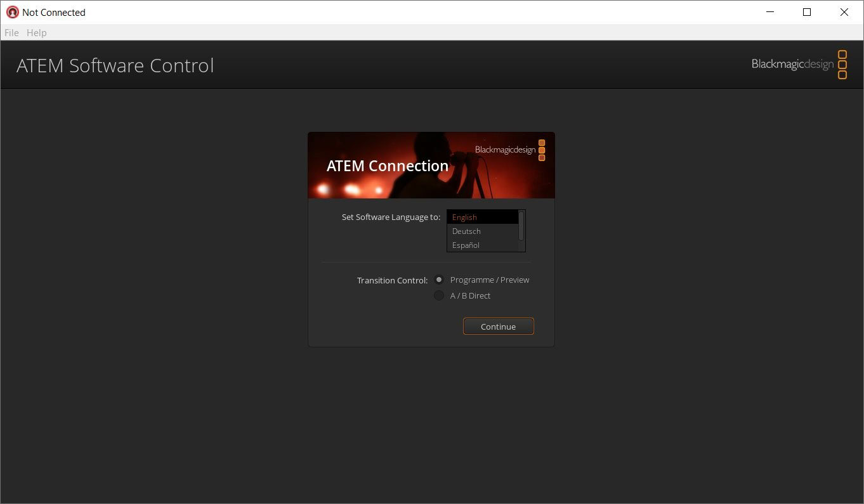Click the Set Software Language to label

click(x=391, y=217)
